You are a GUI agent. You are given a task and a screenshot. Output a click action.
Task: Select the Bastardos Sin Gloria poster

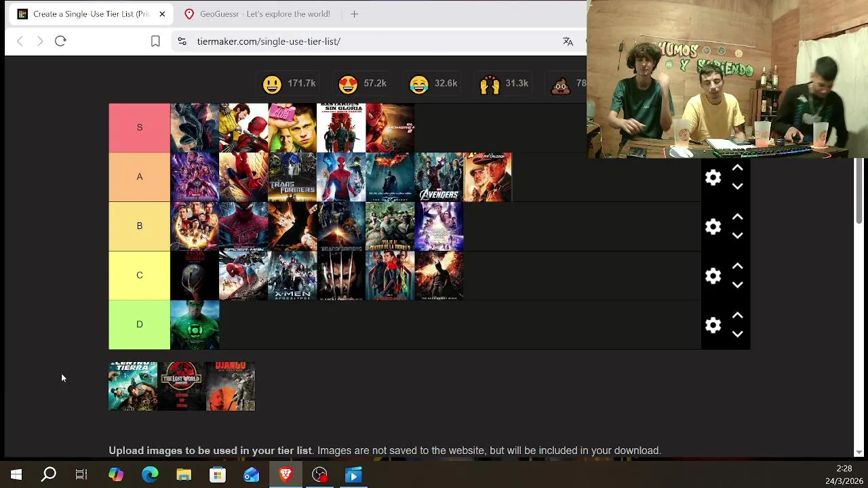click(x=341, y=128)
